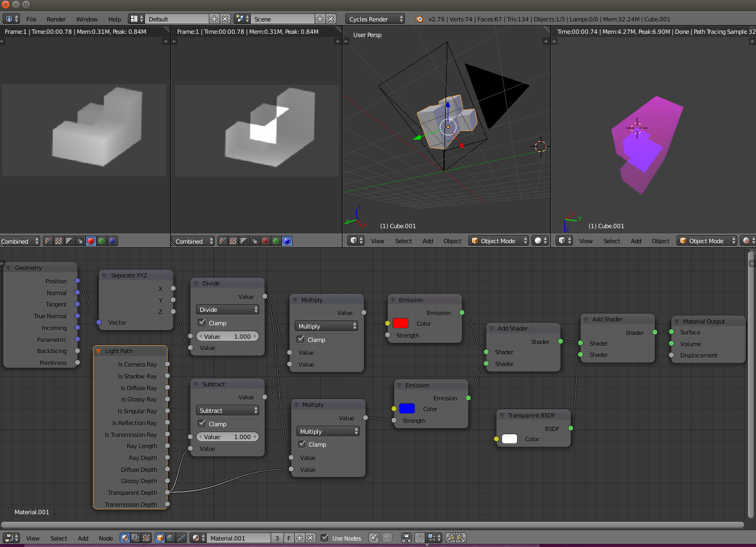The image size is (756, 547).
Task: Select line style shader type icon
Action: 181,538
